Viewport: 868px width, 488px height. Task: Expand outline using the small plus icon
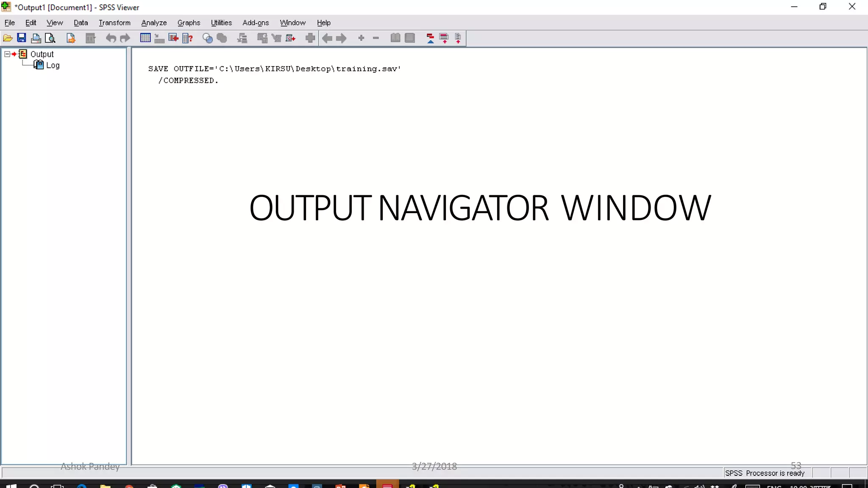tap(361, 38)
